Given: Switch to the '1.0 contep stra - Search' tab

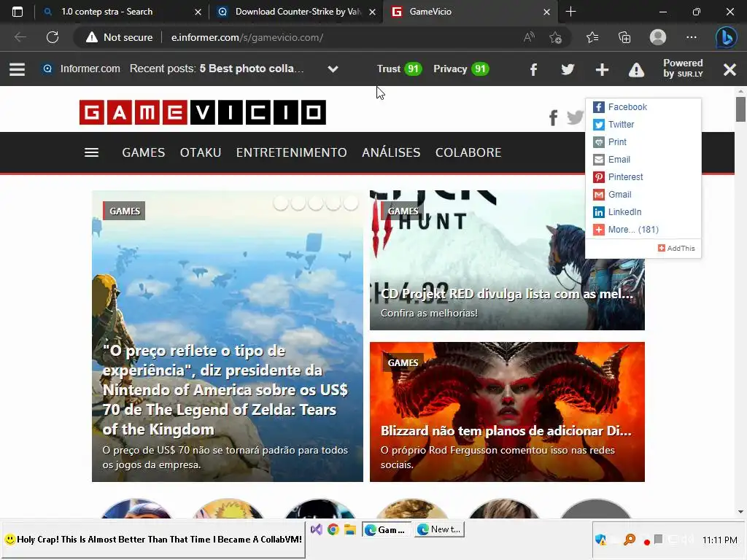Looking at the screenshot, I should point(122,12).
